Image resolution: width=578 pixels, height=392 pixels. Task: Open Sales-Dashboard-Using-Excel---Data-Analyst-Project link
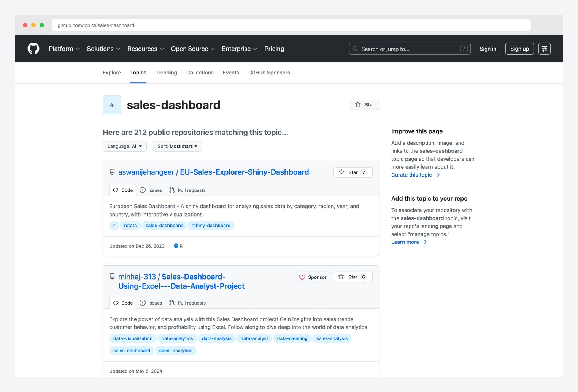[x=181, y=281]
